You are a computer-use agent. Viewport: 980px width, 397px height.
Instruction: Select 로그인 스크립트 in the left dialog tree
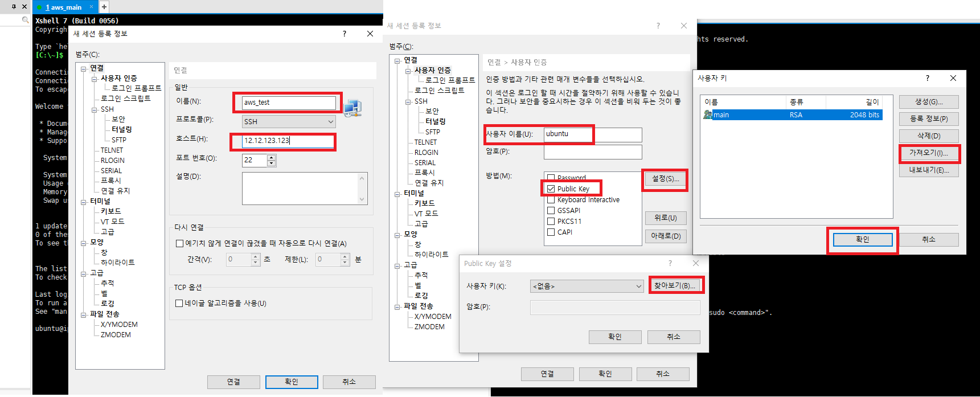coord(126,99)
